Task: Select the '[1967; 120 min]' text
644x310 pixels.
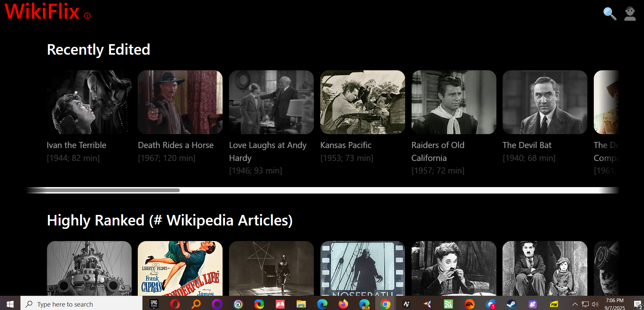Action: (x=167, y=158)
